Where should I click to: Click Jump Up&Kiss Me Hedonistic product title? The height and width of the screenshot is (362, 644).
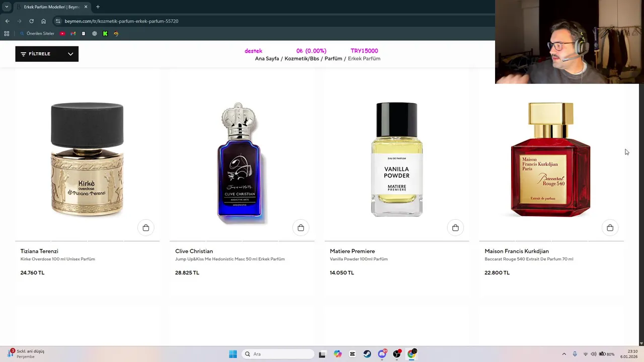pos(230,259)
